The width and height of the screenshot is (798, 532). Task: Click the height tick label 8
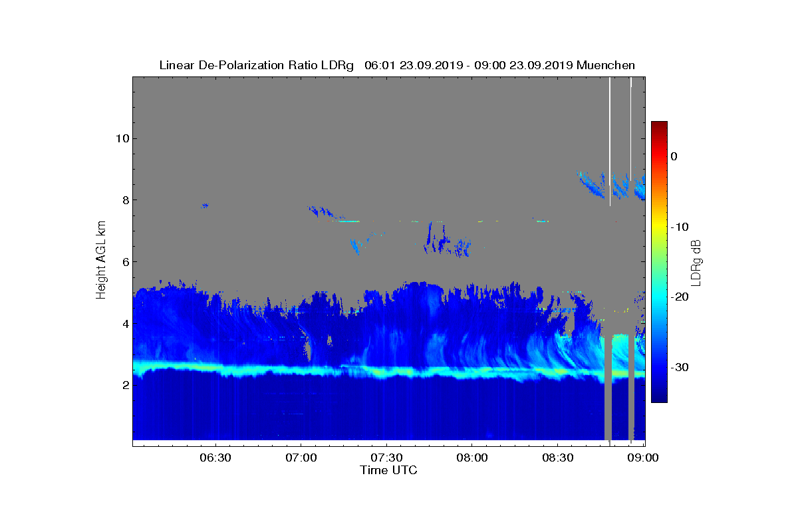pyautogui.click(x=125, y=200)
